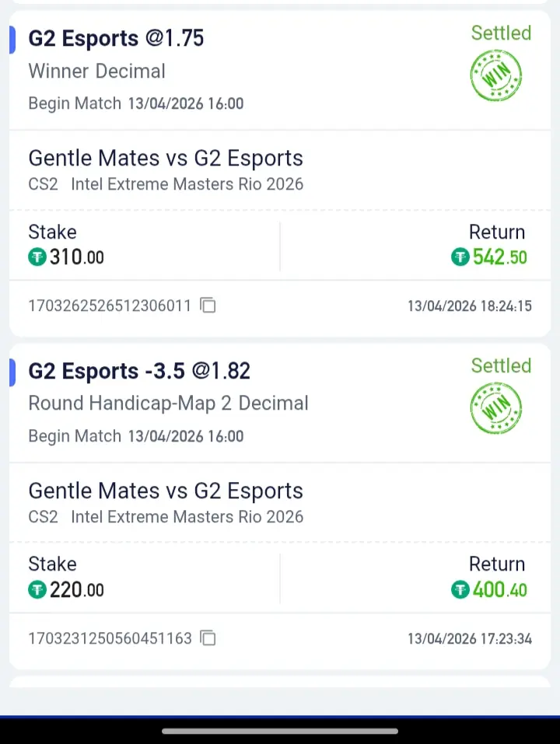Tap the Android home gesture bar
The width and height of the screenshot is (560, 744).
coord(280,731)
